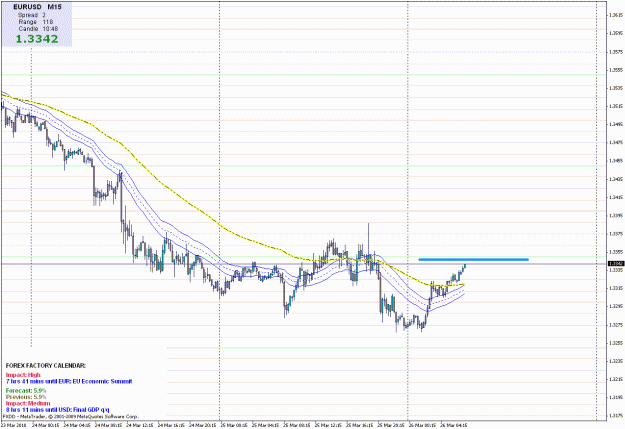The width and height of the screenshot is (625, 429).
Task: Click the FOREX FACTORY CALENDAR heading
Action: click(46, 366)
